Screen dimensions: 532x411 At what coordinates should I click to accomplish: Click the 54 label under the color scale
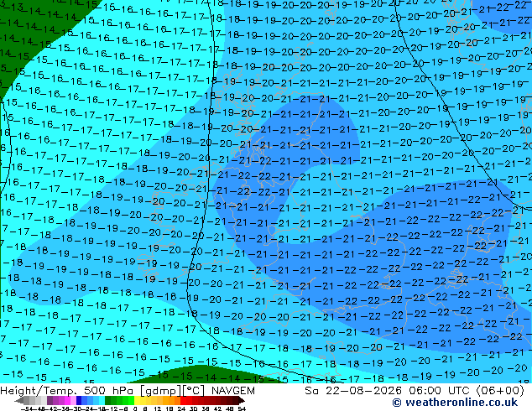(242, 409)
